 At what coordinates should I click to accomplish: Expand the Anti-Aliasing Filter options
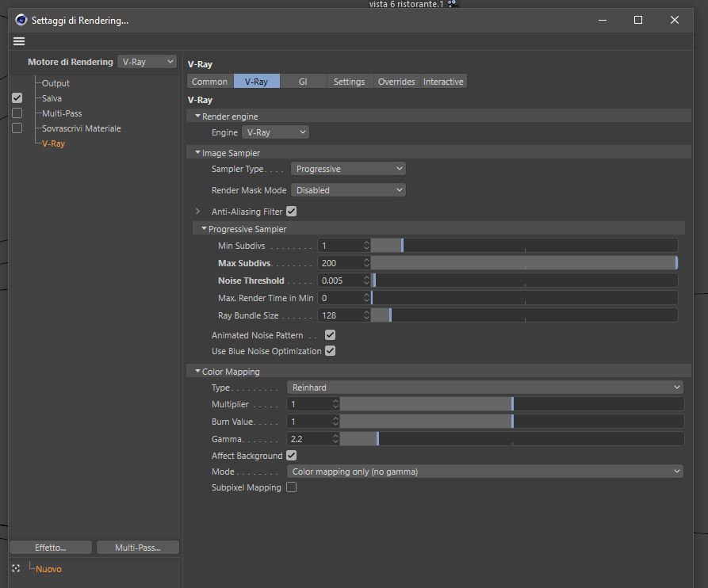click(197, 212)
